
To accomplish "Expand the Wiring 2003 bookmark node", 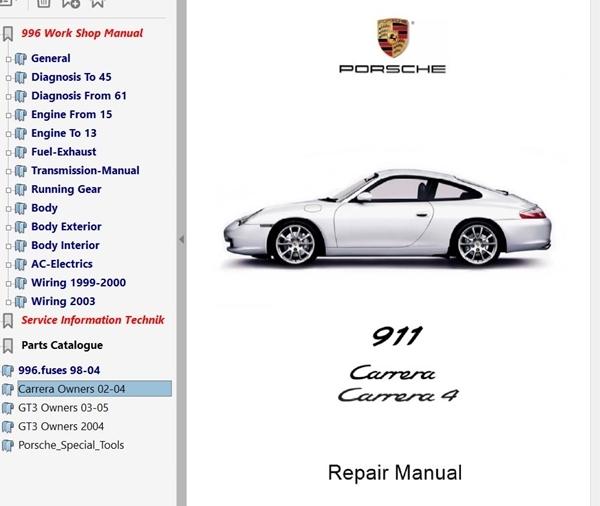I will tap(8, 303).
